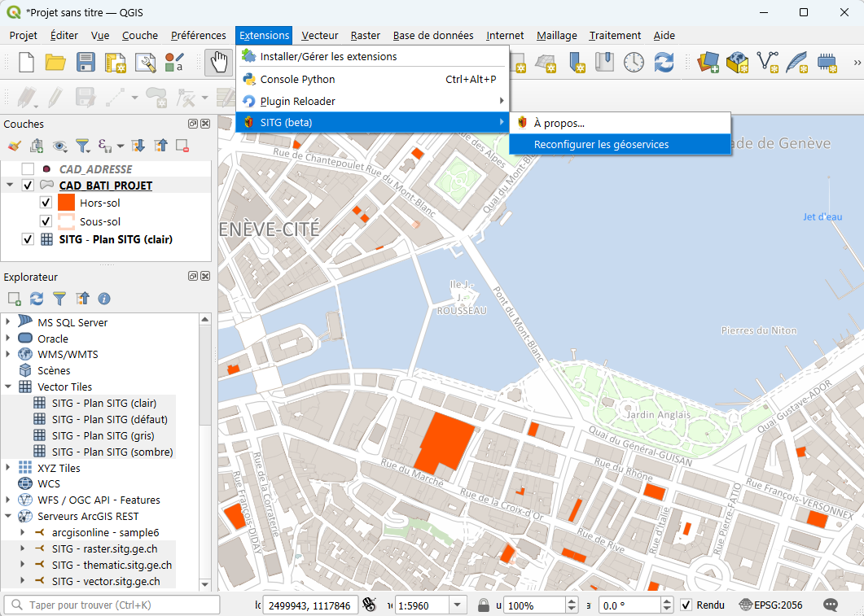Open the scale dropdown arrow
The image size is (864, 616).
458,605
